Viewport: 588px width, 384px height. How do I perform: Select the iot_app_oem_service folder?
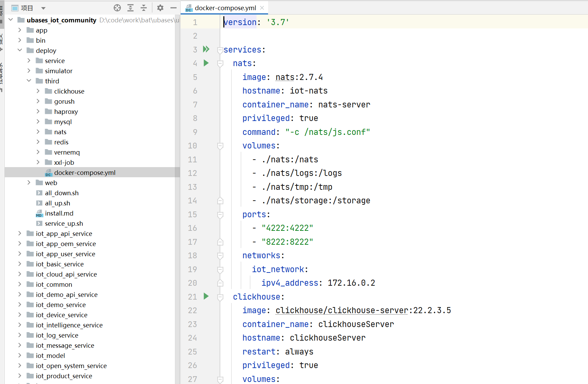(66, 244)
